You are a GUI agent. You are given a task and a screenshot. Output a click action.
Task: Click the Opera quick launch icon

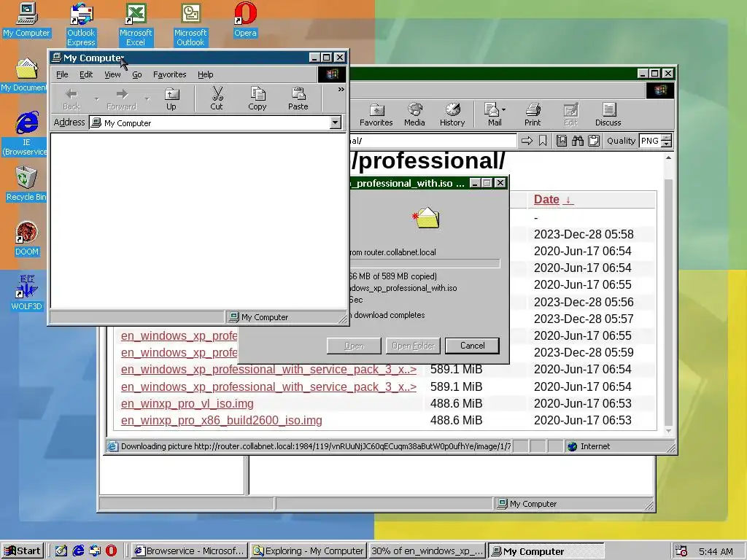pyautogui.click(x=111, y=551)
